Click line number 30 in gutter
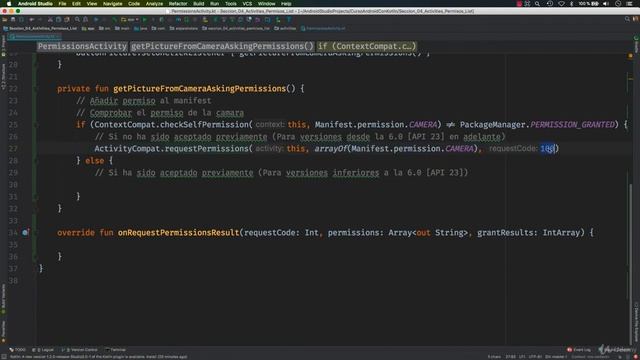The width and height of the screenshot is (640, 360). coord(13,185)
